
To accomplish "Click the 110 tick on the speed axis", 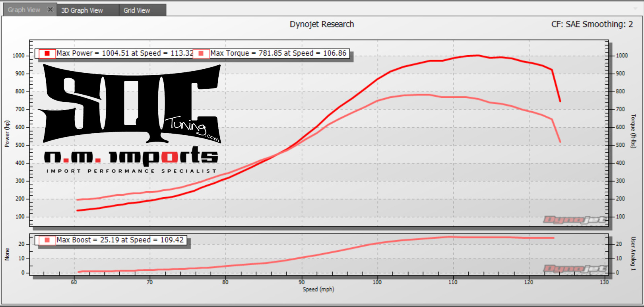I will coord(453,282).
